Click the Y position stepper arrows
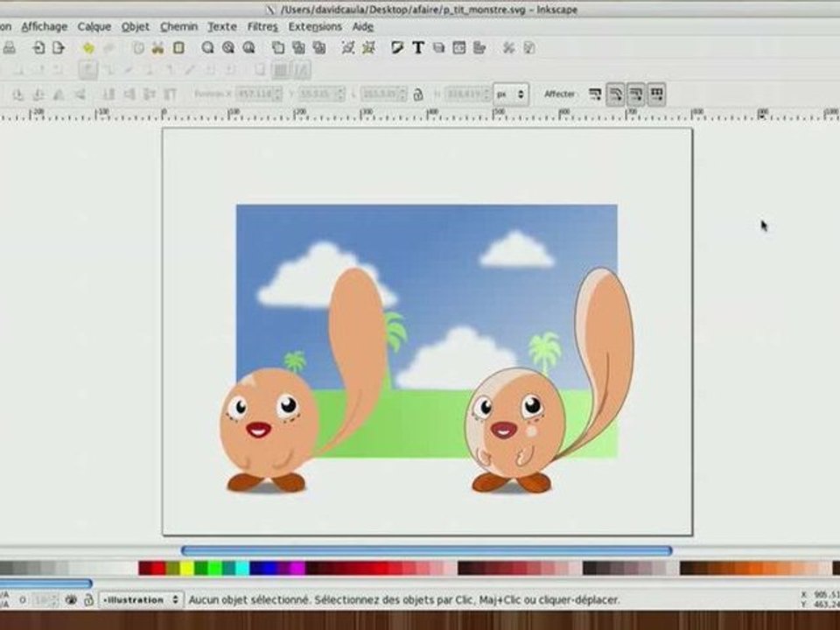 [339, 94]
